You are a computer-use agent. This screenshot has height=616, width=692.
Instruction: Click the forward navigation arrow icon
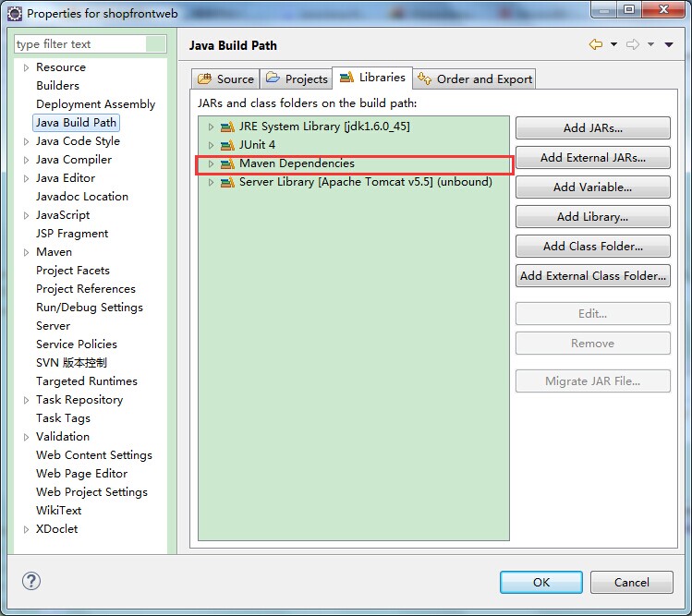tap(633, 44)
